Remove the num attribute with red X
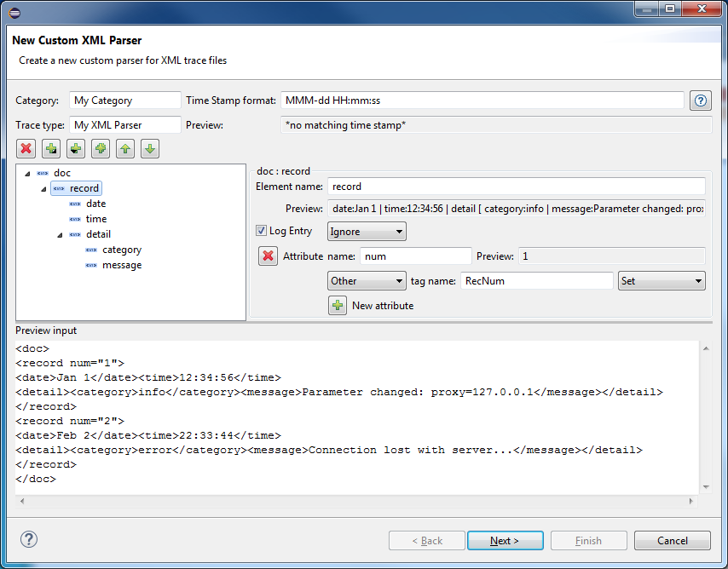The image size is (728, 569). click(268, 256)
